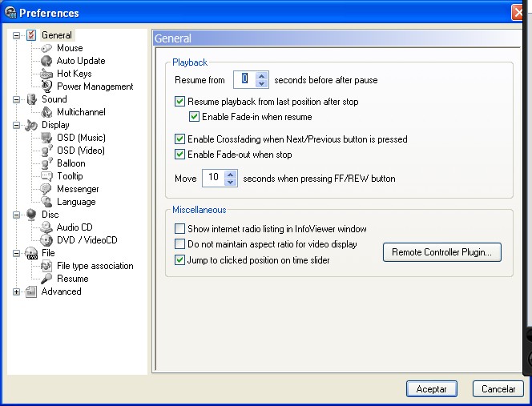
Task: Click the Advanced category icon
Action: (31, 291)
